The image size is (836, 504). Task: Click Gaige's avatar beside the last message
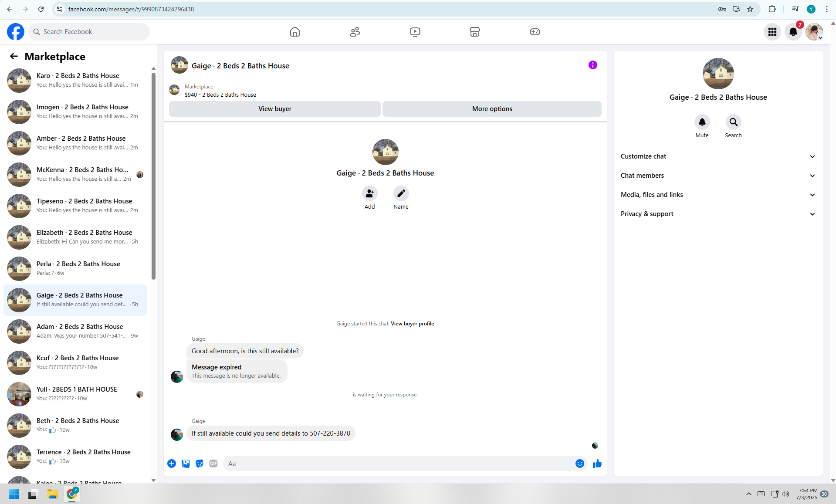coord(177,434)
